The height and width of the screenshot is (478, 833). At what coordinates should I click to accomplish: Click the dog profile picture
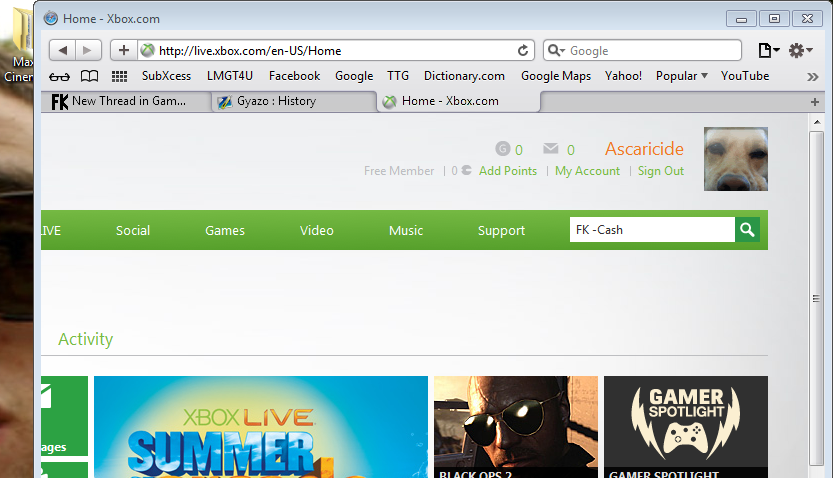pyautogui.click(x=736, y=159)
